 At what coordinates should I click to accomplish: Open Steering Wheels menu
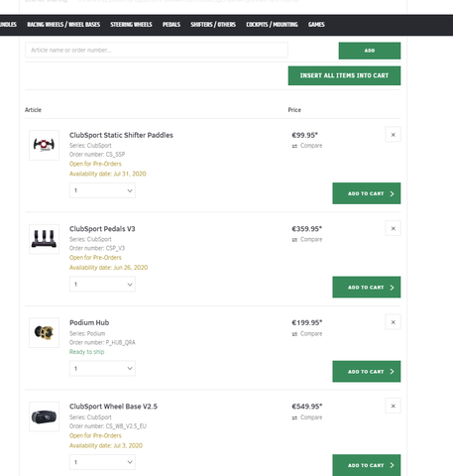click(131, 25)
